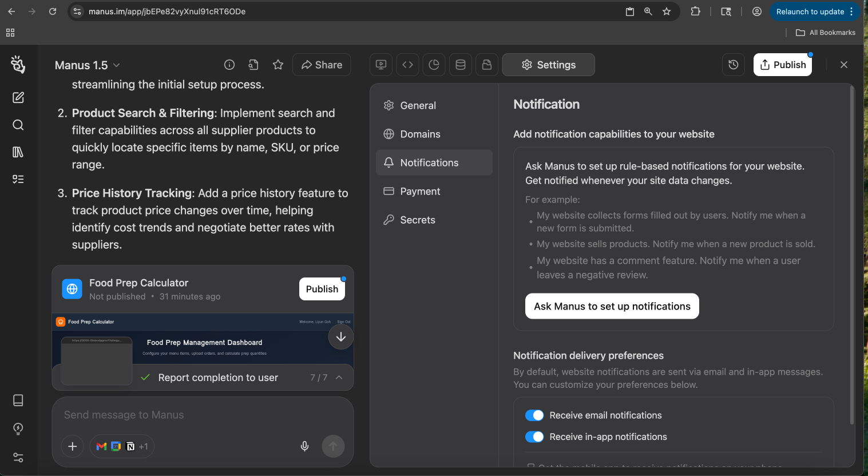Click the 7 / 7 step counter

(x=319, y=378)
